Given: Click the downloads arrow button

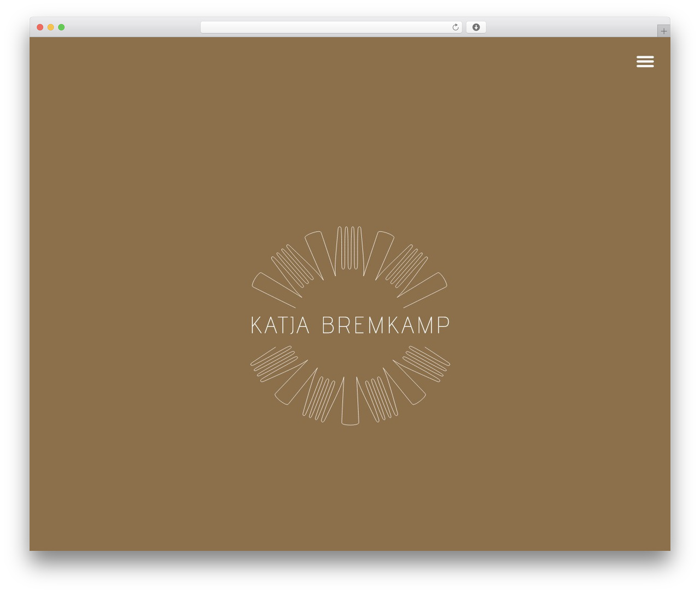Looking at the screenshot, I should [x=476, y=27].
